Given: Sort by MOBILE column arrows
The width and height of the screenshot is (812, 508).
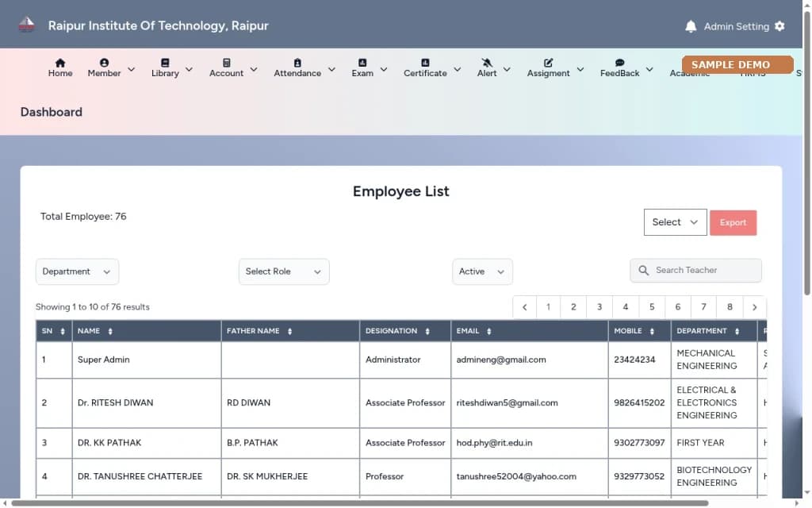Looking at the screenshot, I should 652,331.
